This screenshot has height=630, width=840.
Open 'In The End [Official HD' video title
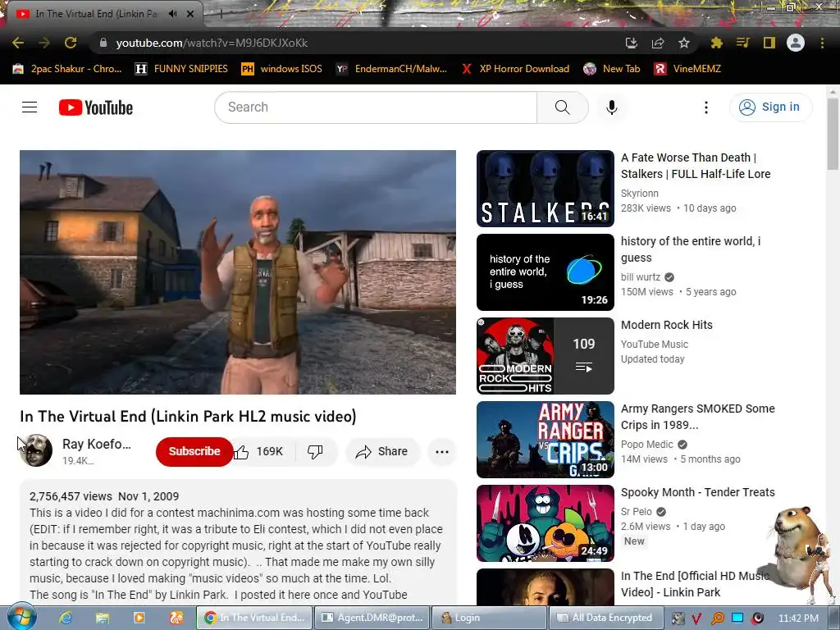pyautogui.click(x=696, y=584)
